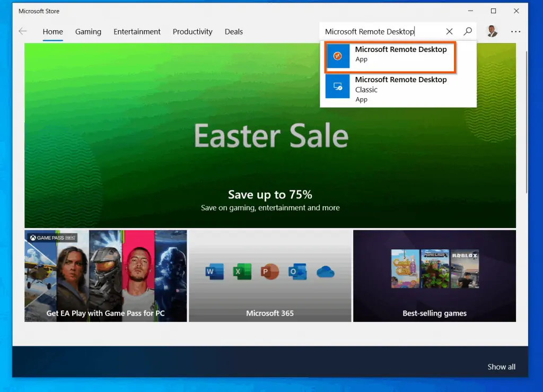Open the Productivity section
The image size is (543, 392).
[192, 32]
